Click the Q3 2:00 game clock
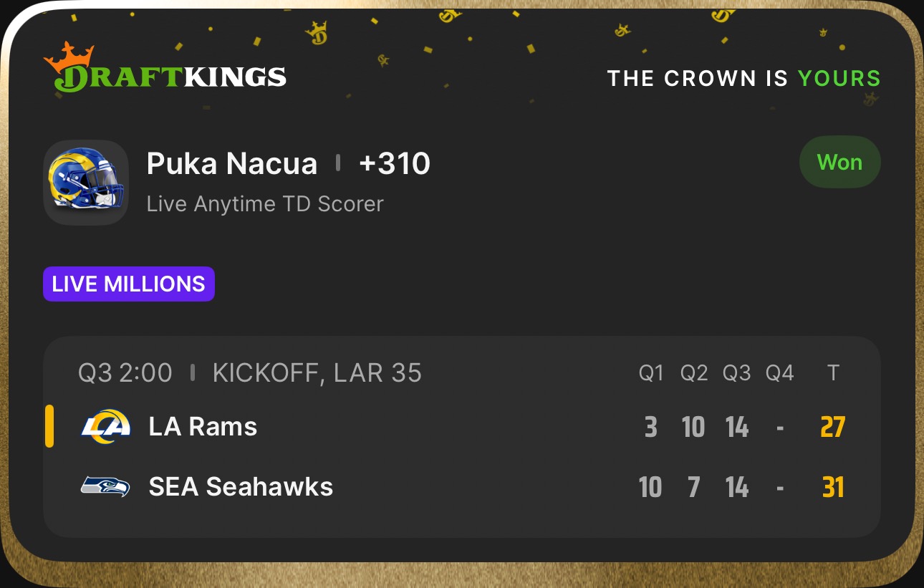The width and height of the screenshot is (924, 588). 125,373
